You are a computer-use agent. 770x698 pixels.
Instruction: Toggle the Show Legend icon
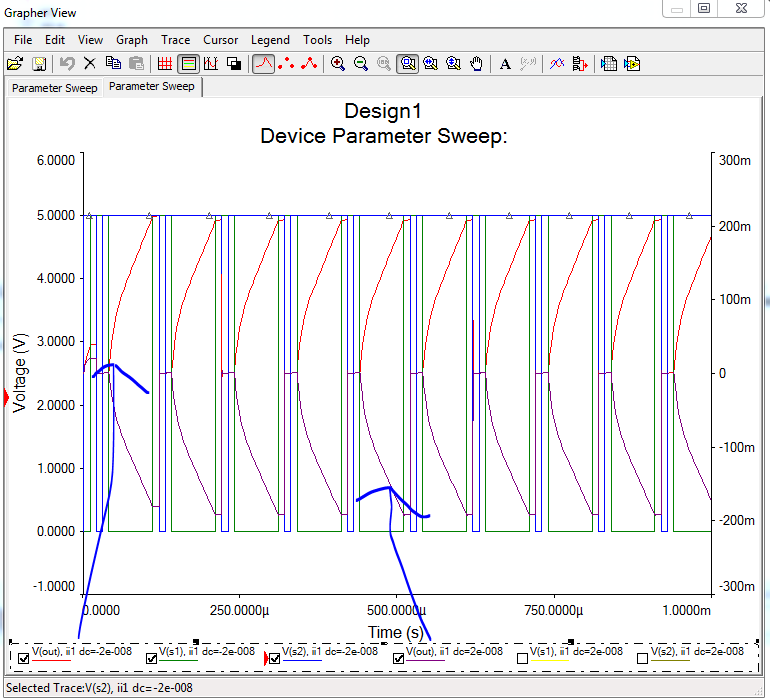tap(189, 64)
